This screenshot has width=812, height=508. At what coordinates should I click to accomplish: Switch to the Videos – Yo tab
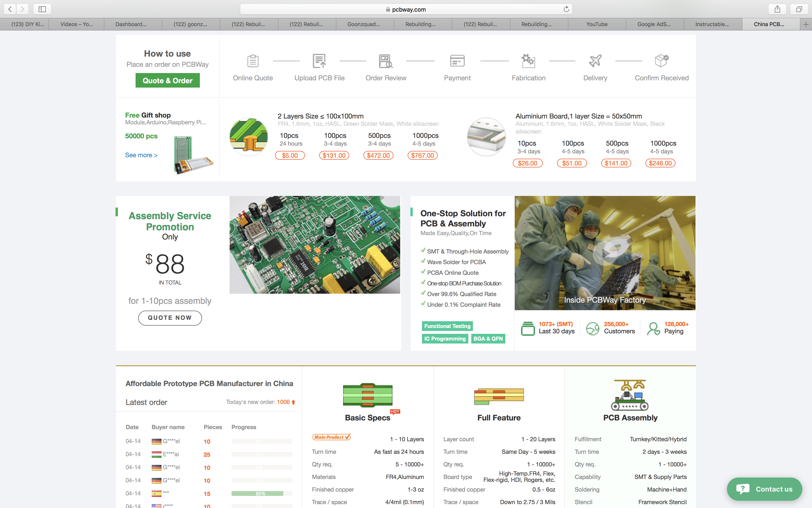click(77, 24)
